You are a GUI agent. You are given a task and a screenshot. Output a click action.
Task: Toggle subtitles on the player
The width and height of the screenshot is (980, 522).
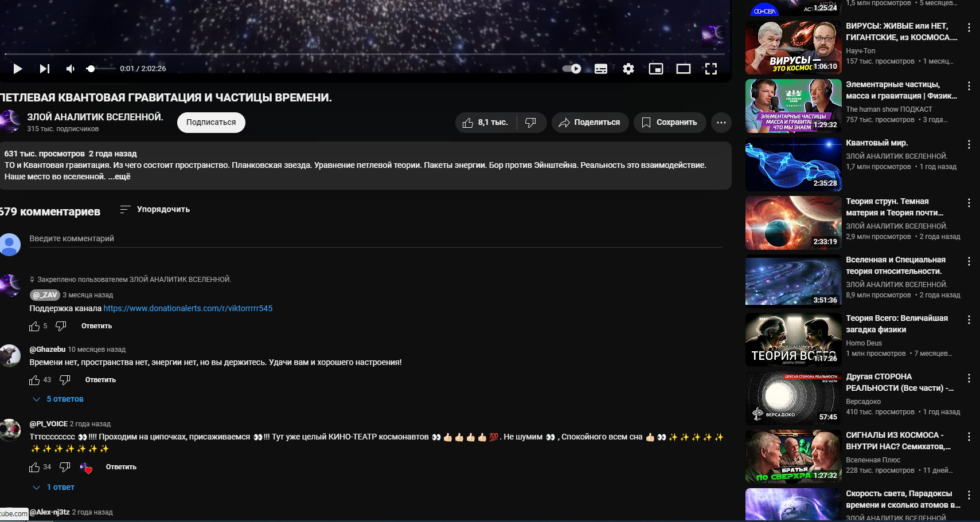pos(601,69)
